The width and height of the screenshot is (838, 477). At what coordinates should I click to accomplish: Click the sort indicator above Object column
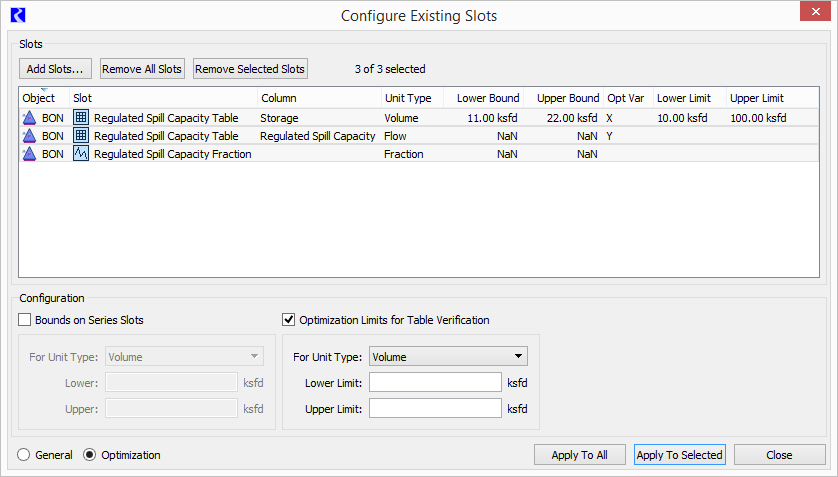[x=44, y=89]
